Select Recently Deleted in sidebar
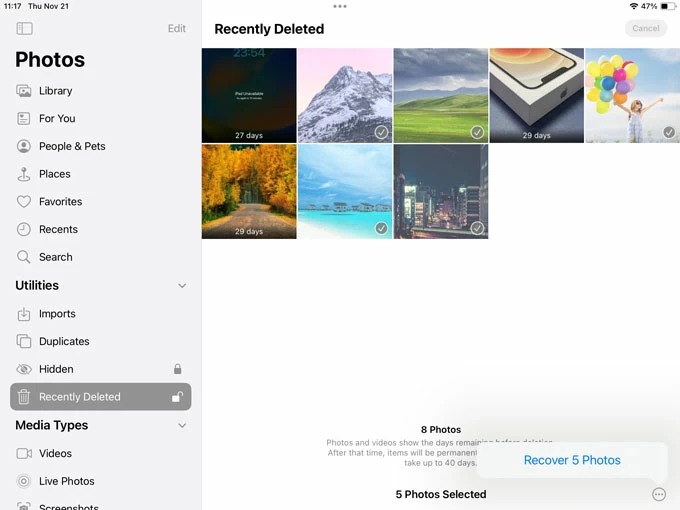680x510 pixels. 80,397
